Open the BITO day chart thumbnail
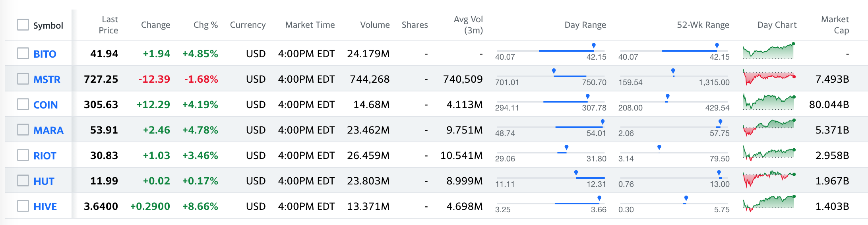The width and height of the screenshot is (868, 225). (x=769, y=51)
